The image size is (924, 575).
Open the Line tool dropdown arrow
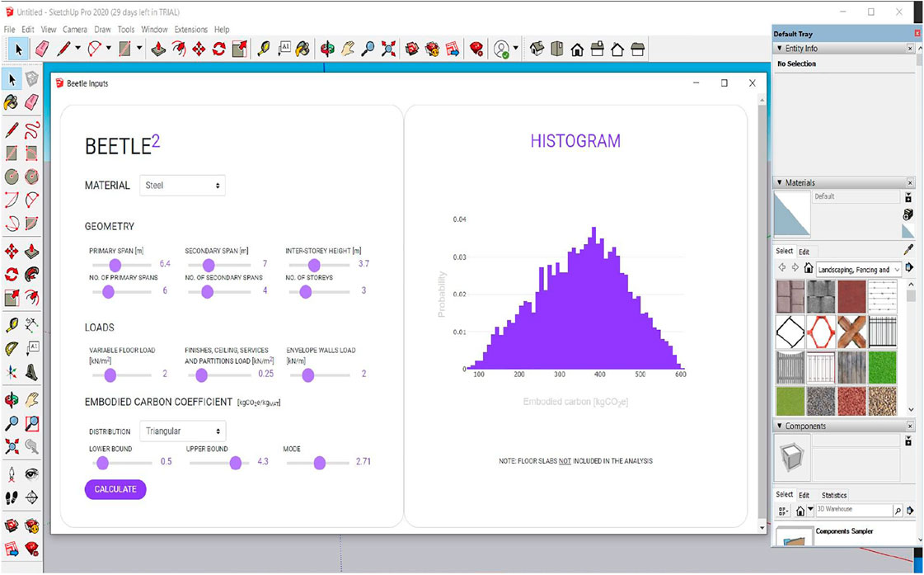click(77, 49)
